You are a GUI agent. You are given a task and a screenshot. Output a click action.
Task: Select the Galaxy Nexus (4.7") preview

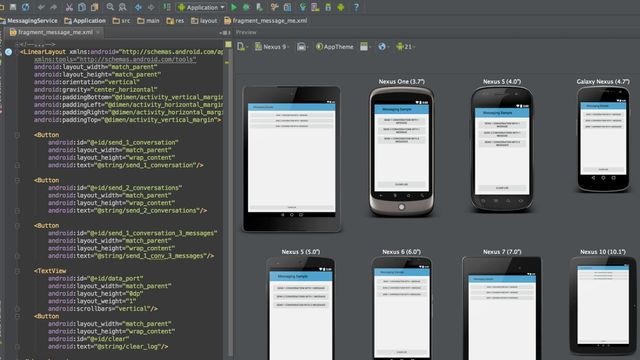click(603, 139)
